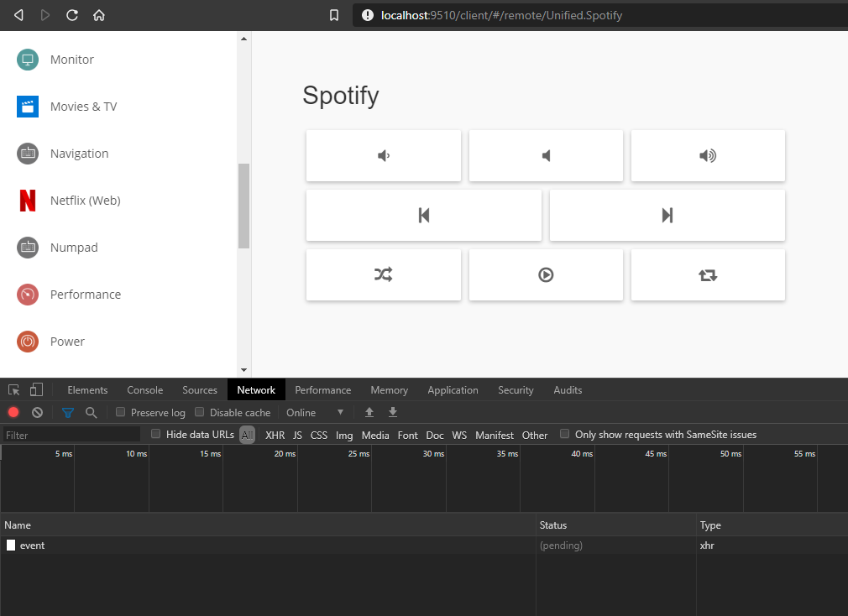Skip to previous Spotify track
The width and height of the screenshot is (848, 616).
(x=424, y=215)
